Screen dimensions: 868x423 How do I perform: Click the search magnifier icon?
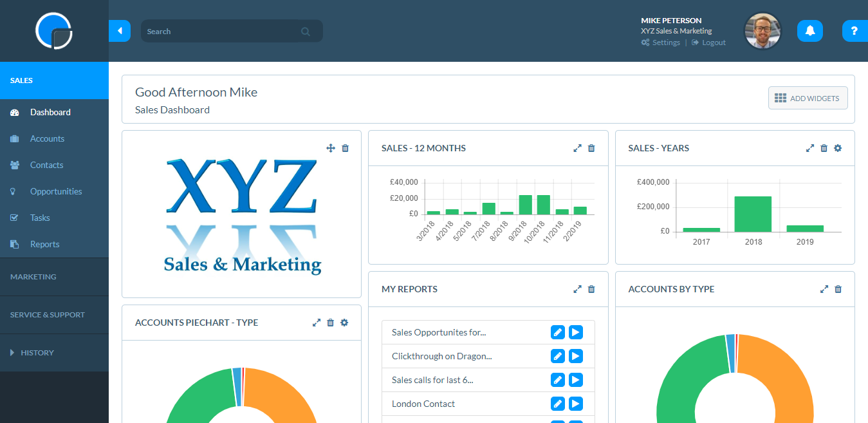[x=305, y=32]
